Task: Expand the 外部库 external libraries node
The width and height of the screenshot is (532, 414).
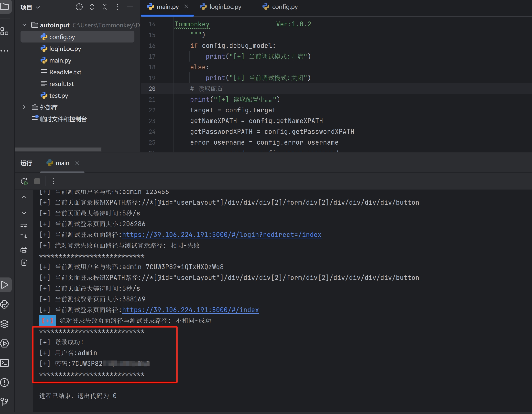Action: [24, 107]
